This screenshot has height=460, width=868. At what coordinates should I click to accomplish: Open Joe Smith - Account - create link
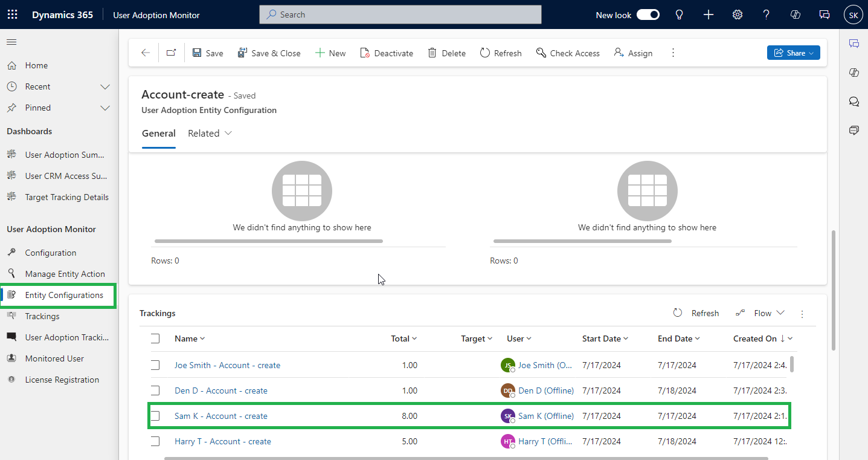pyautogui.click(x=227, y=365)
